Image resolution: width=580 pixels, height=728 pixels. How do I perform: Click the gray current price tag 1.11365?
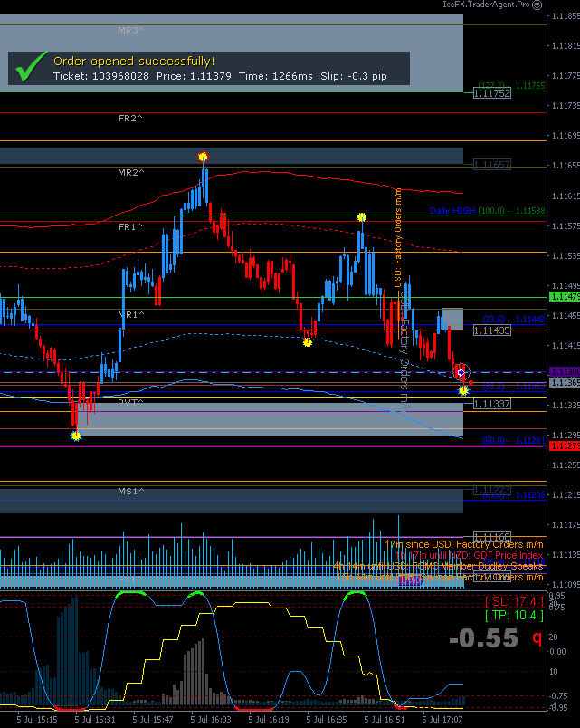point(565,383)
